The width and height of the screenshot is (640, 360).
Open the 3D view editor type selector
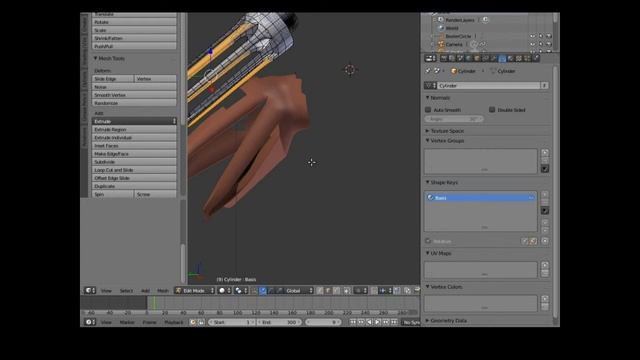[89, 291]
